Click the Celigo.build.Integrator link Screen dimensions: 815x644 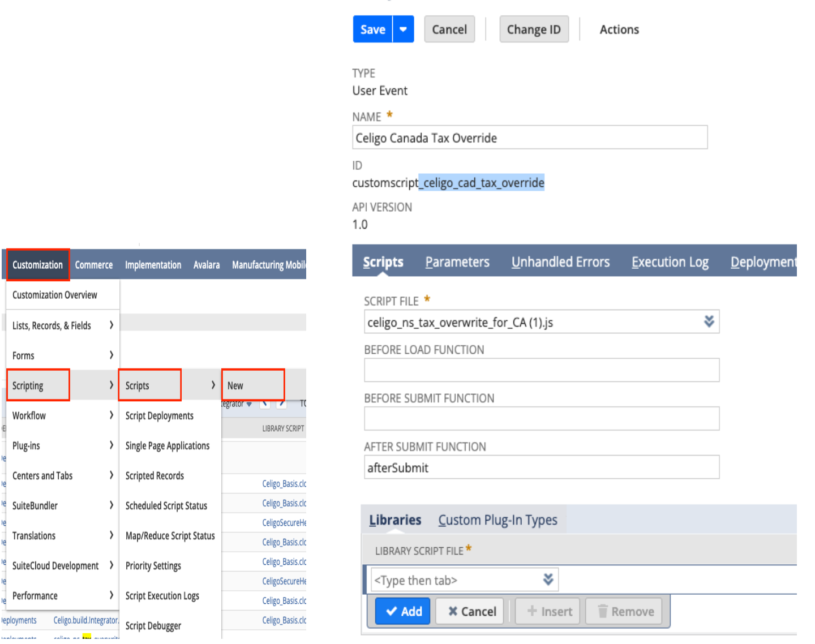point(86,620)
